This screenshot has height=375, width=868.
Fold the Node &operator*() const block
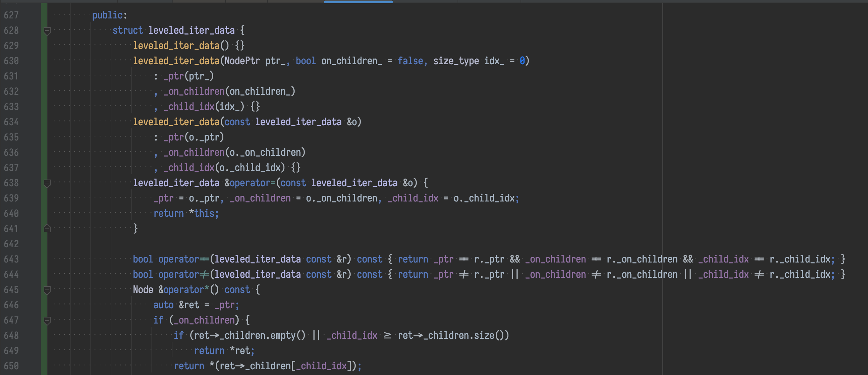tap(47, 290)
